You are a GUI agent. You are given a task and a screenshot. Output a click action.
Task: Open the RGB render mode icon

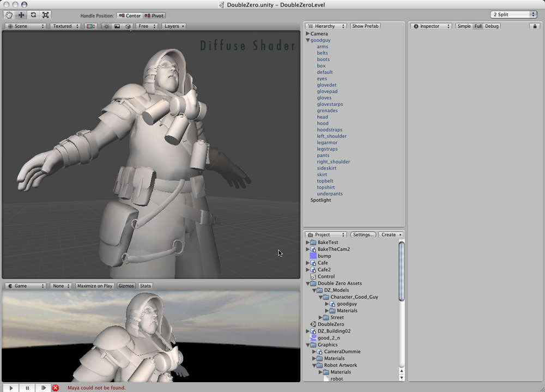click(90, 26)
